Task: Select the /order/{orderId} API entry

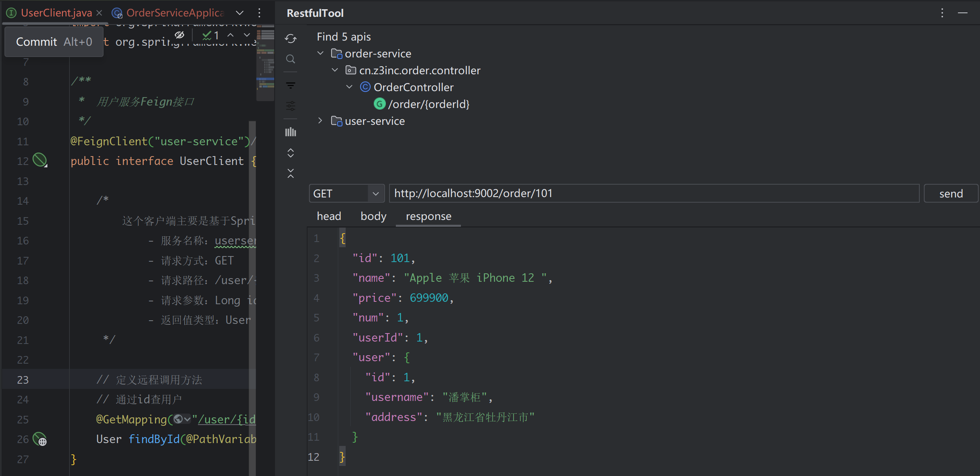Action: point(428,104)
